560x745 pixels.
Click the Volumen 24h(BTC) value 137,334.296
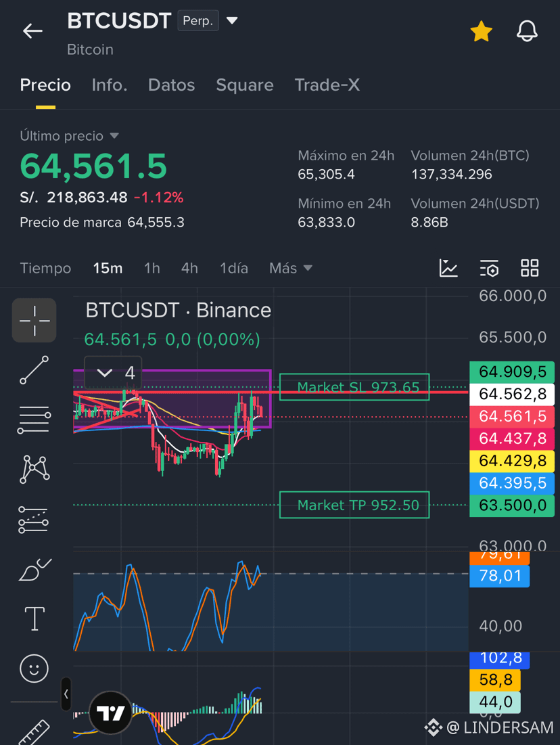point(451,175)
